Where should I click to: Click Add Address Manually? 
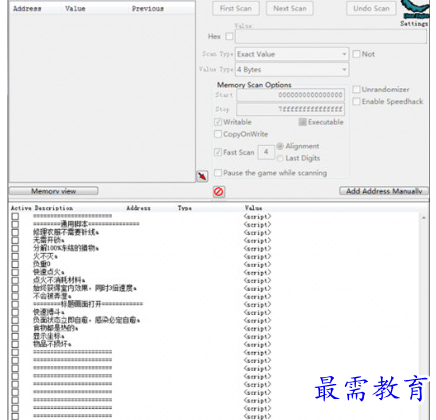coord(384,191)
